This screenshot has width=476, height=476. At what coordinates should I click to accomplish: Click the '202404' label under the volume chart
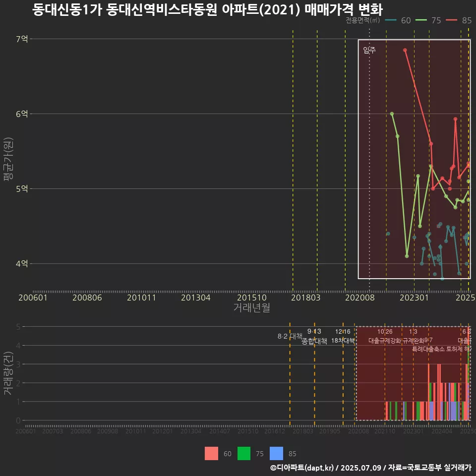(x=442, y=431)
